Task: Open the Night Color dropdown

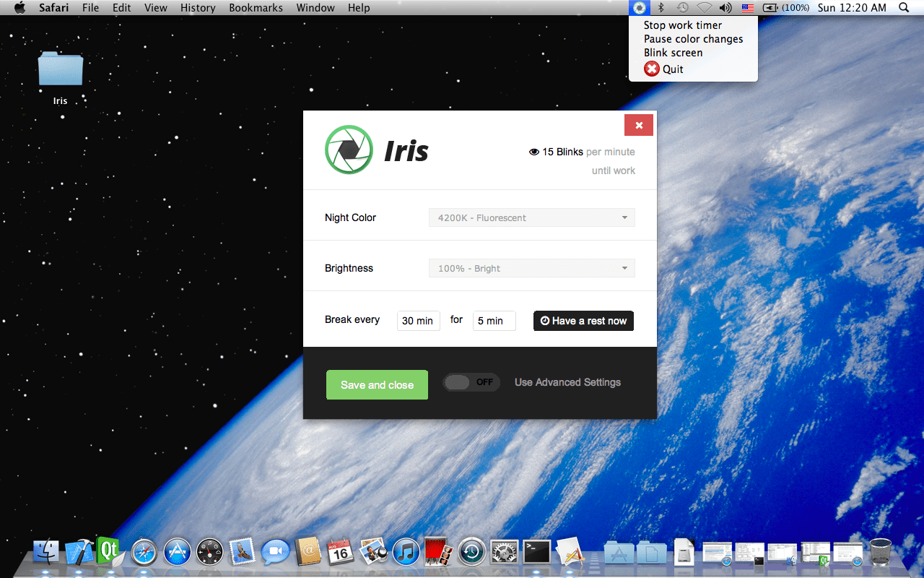Action: [531, 217]
